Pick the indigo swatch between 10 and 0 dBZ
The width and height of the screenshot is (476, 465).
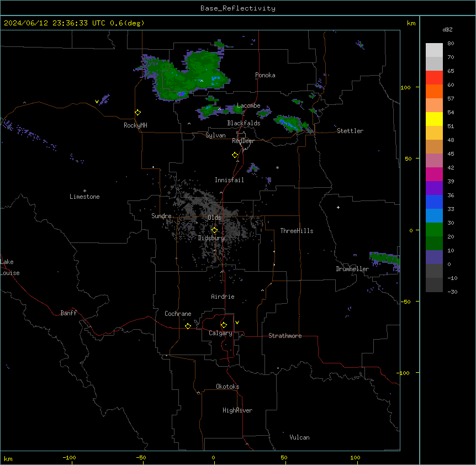(x=434, y=257)
